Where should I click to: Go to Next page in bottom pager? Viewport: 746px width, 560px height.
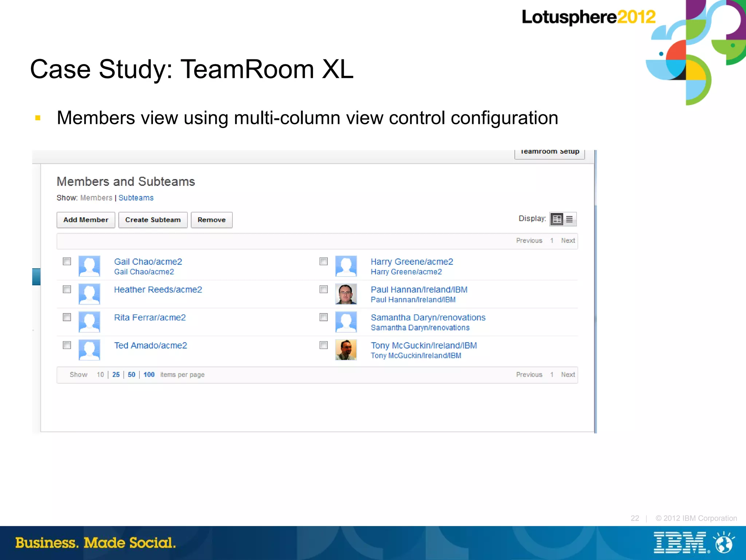click(568, 375)
